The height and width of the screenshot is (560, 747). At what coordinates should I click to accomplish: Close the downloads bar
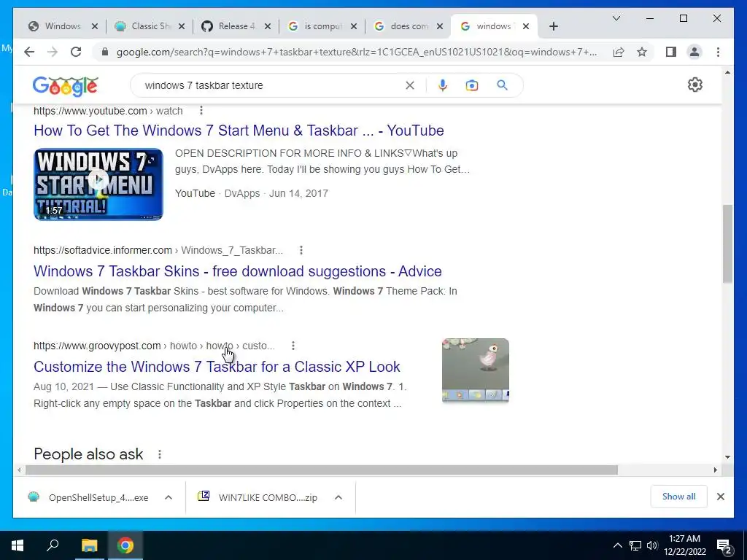pyautogui.click(x=721, y=497)
